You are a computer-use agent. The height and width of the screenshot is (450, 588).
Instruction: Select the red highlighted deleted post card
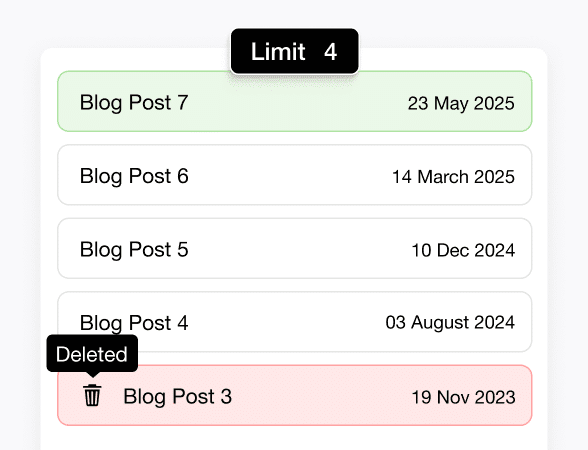tap(295, 395)
